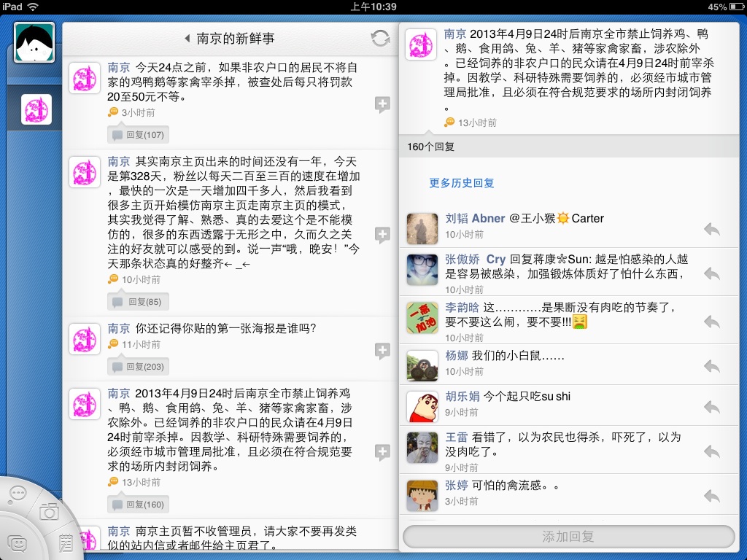This screenshot has height=560, width=747.
Task: Open 张傲娇 Cry's avatar
Action: 422,270
